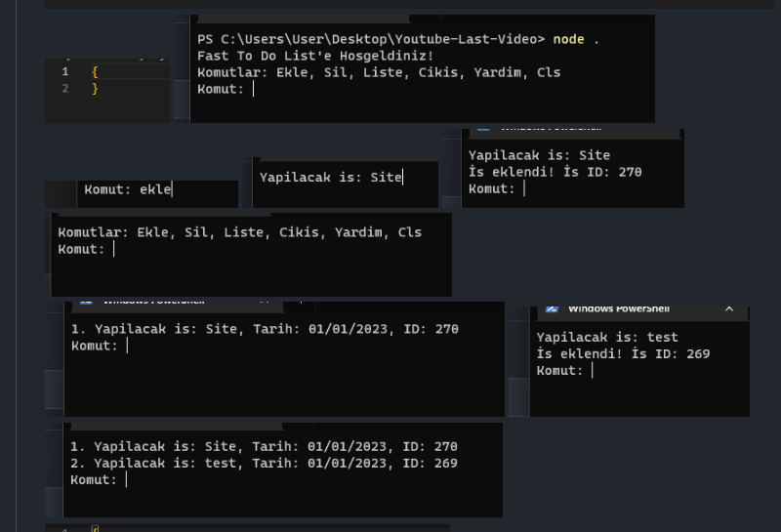Select the Windows PowerShell tab above ID: 269

(x=619, y=308)
